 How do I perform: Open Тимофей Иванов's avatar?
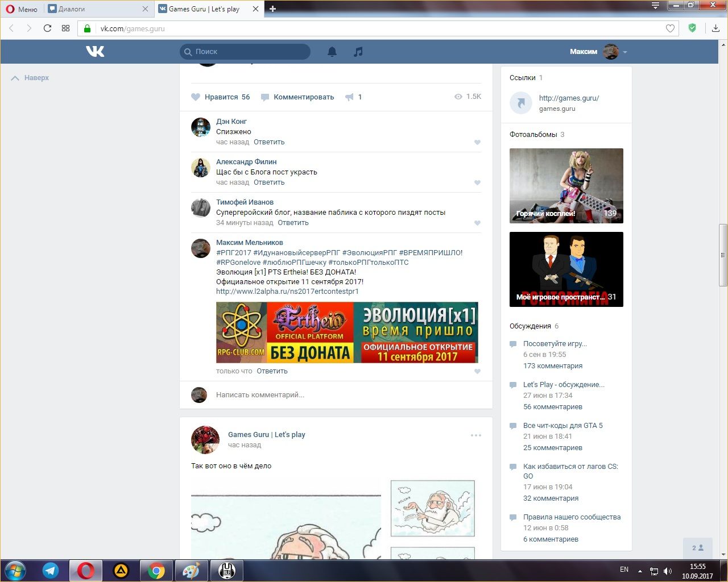(x=201, y=208)
